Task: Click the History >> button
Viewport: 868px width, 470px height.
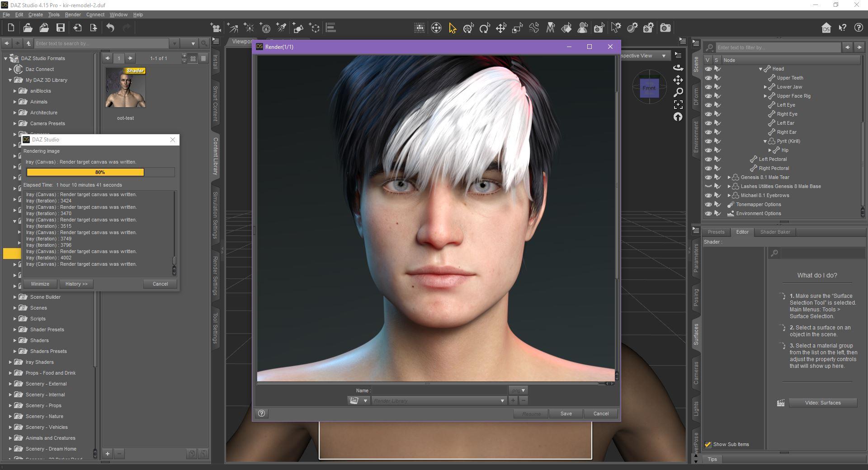Action: (x=76, y=284)
